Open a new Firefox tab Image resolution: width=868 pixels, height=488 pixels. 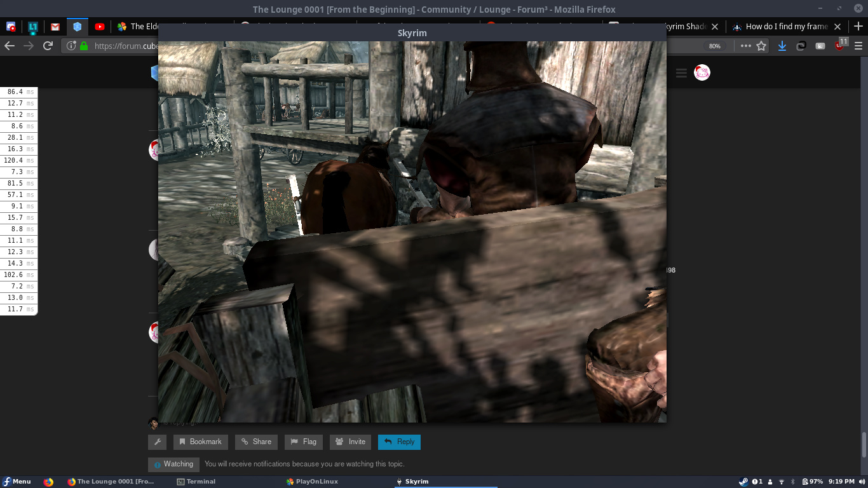tap(858, 27)
